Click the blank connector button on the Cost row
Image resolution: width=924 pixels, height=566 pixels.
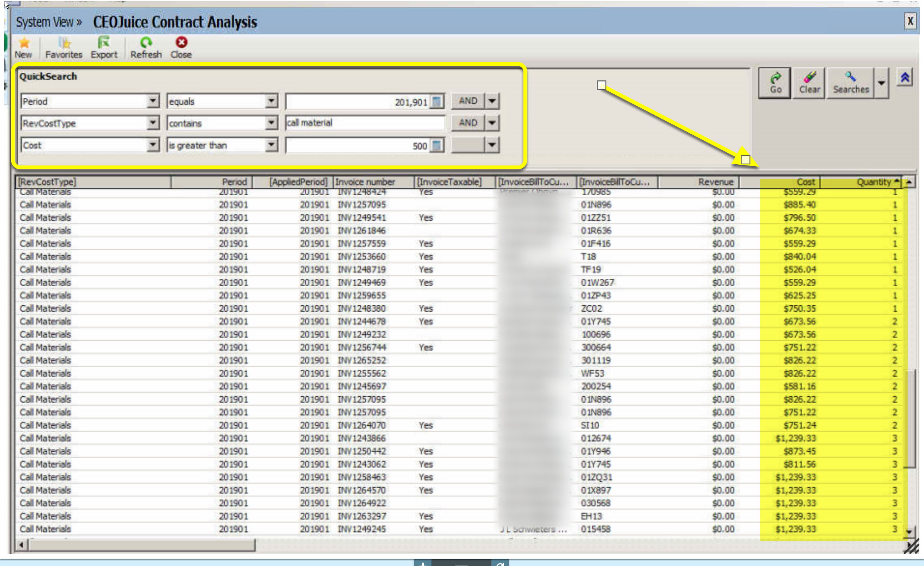(x=468, y=145)
